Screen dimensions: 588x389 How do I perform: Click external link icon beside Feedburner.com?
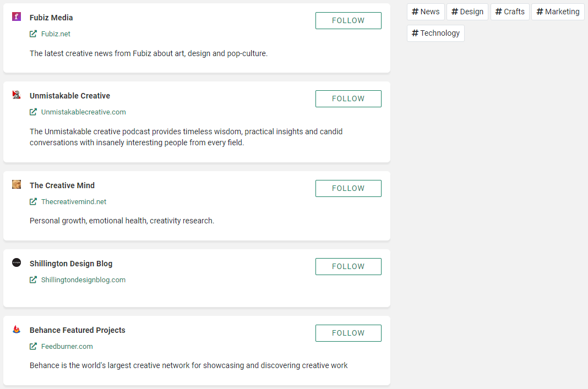(x=34, y=346)
